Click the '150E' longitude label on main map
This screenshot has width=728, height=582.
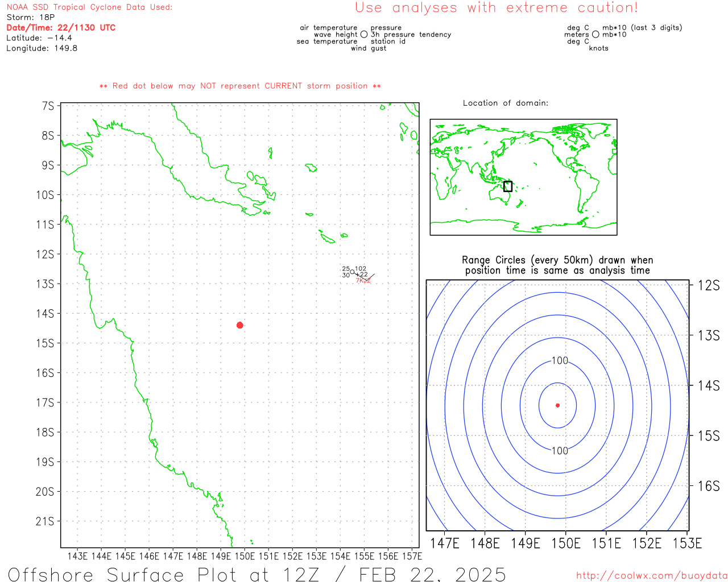245,556
